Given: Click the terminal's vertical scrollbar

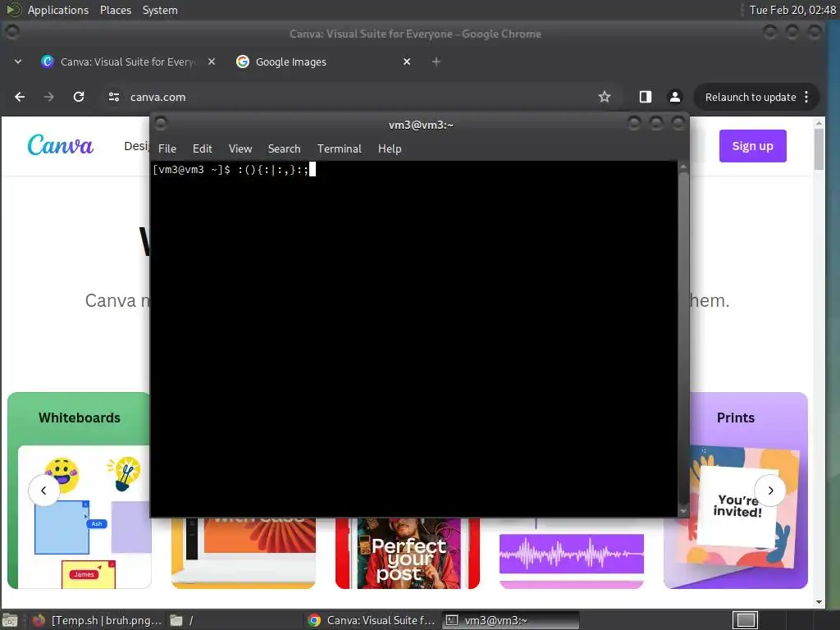Looking at the screenshot, I should [x=683, y=337].
